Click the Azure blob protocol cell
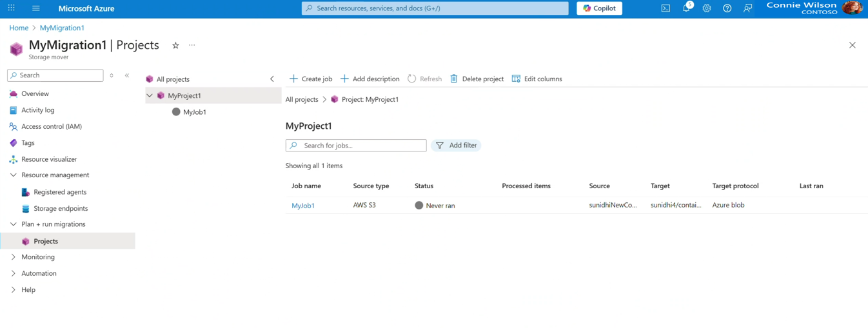The width and height of the screenshot is (868, 328). (728, 205)
